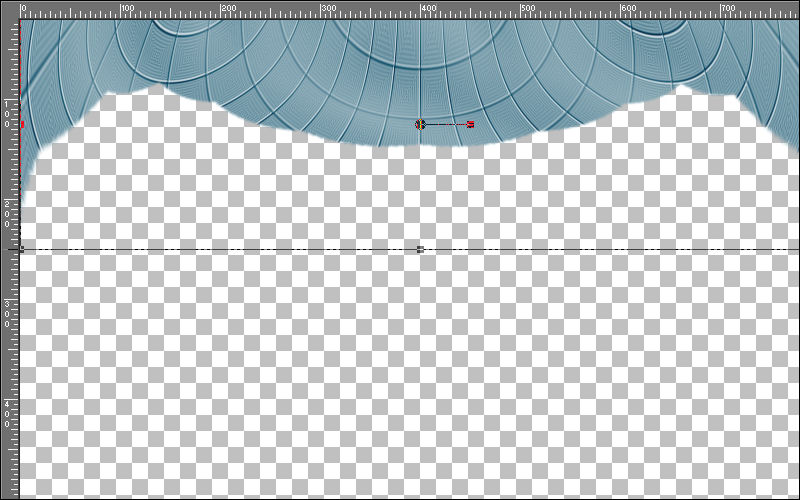Click the bottom-center selection handle

click(x=420, y=249)
